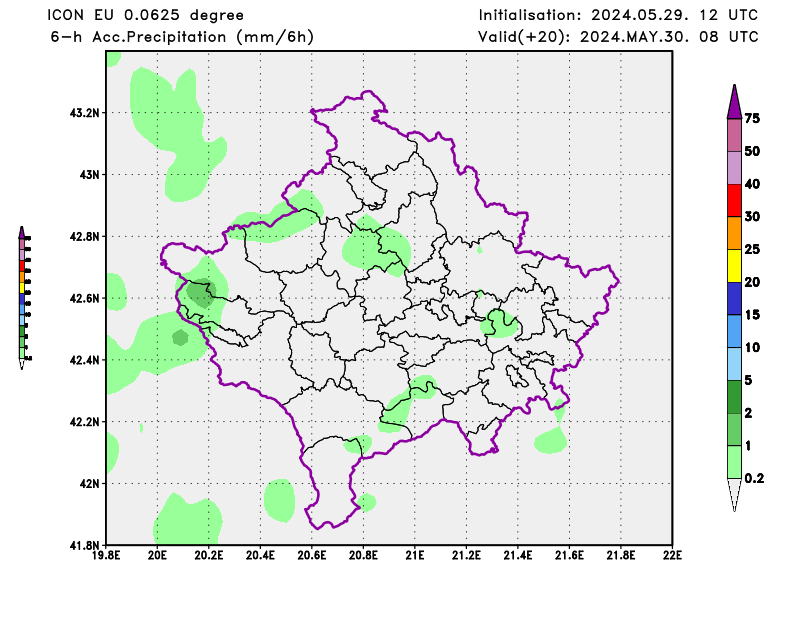Click the '21.2E' longitude label
800x618 pixels.
pyautogui.click(x=466, y=555)
